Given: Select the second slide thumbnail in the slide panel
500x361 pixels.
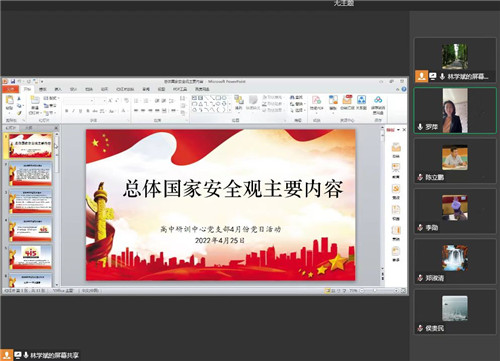Looking at the screenshot, I should pos(31,173).
